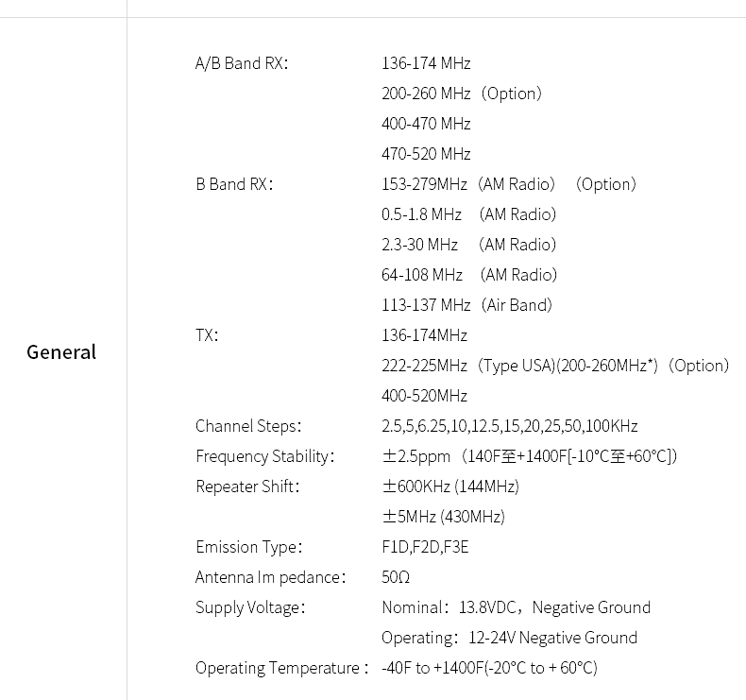Click the TX label
Viewport: 746px width, 700px height.
[x=207, y=335]
